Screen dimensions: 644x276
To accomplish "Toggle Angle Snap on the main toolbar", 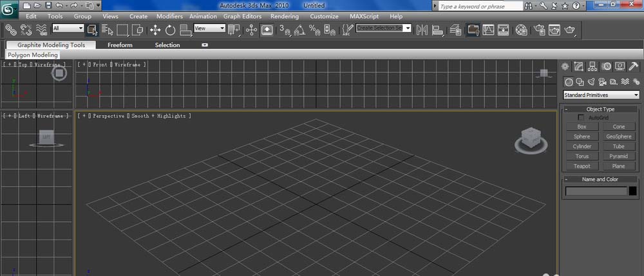I will click(x=300, y=30).
